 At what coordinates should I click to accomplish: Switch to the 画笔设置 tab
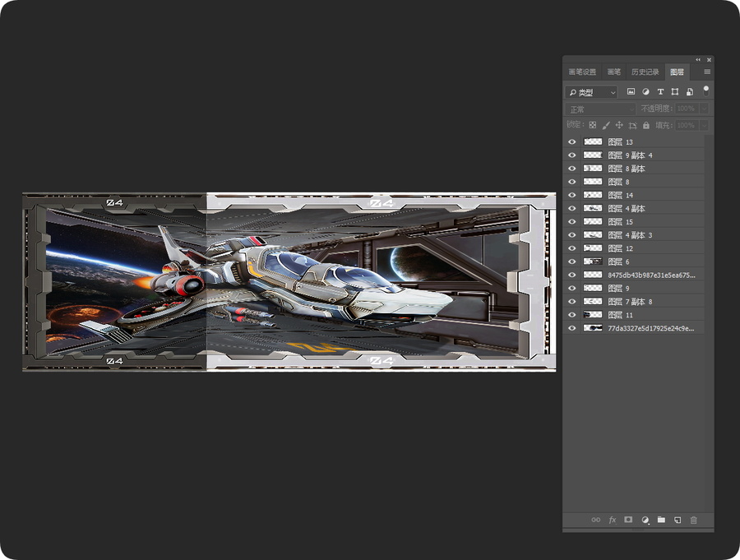click(582, 72)
